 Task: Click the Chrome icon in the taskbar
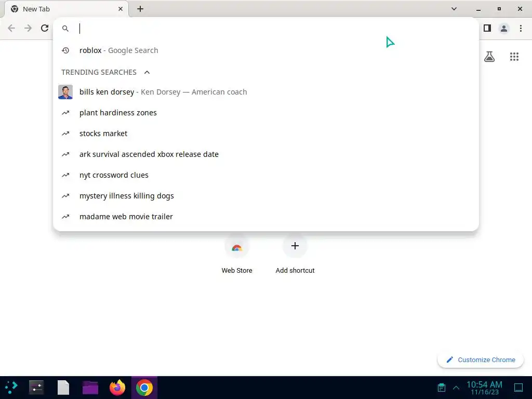click(144, 388)
